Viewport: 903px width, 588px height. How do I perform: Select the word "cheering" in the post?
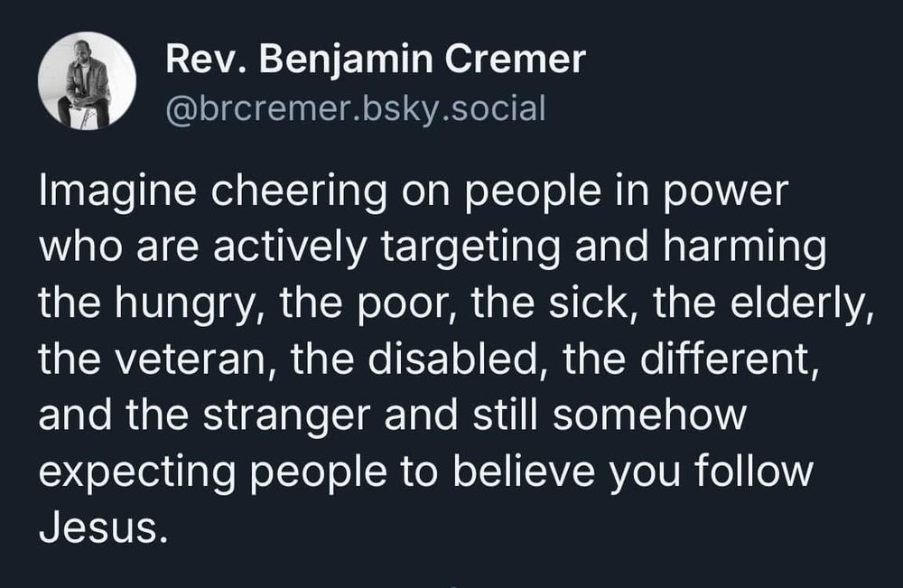click(x=298, y=193)
